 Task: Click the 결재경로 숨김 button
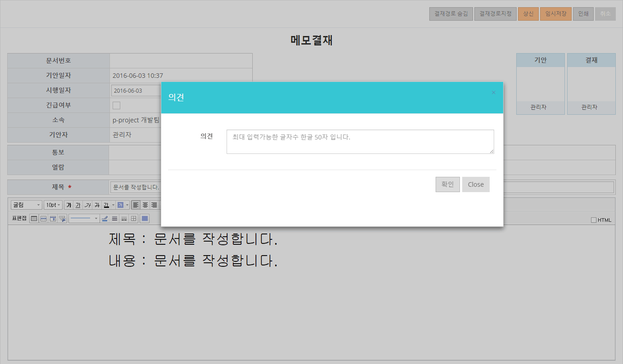coord(451,14)
